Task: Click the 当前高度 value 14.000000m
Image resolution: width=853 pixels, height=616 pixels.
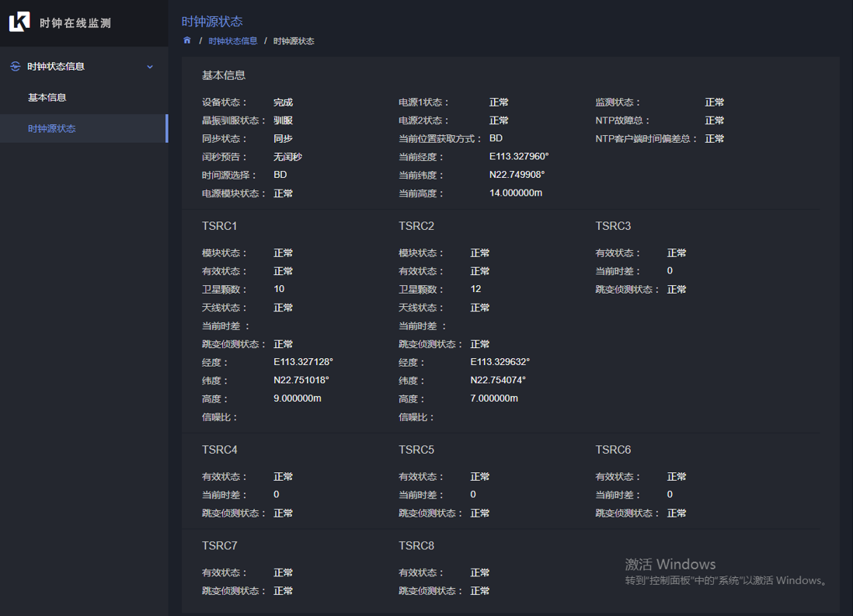Action: coord(516,193)
